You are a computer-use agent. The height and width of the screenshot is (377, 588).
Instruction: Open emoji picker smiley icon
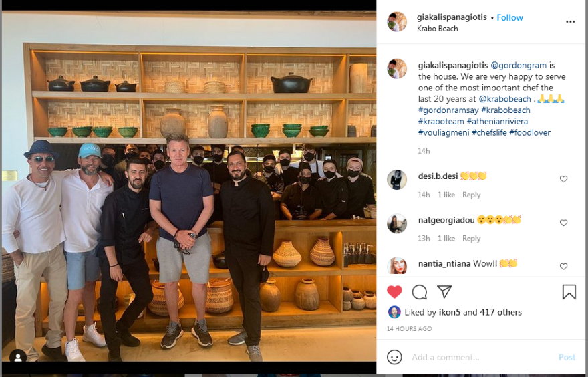394,357
